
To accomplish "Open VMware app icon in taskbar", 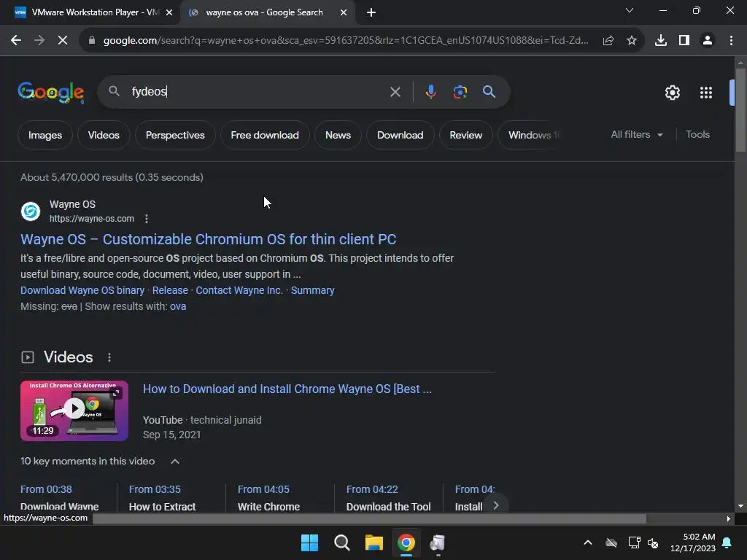I will [x=438, y=542].
